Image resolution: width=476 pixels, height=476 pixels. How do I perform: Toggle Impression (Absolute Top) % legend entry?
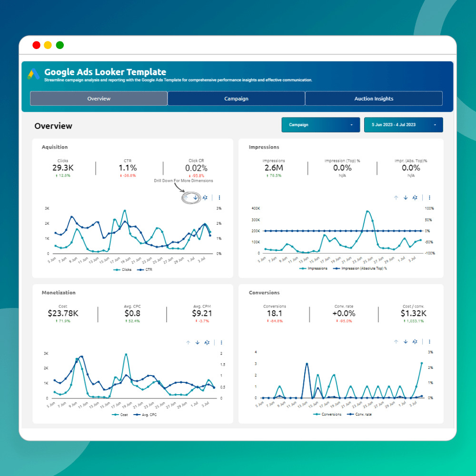click(360, 268)
